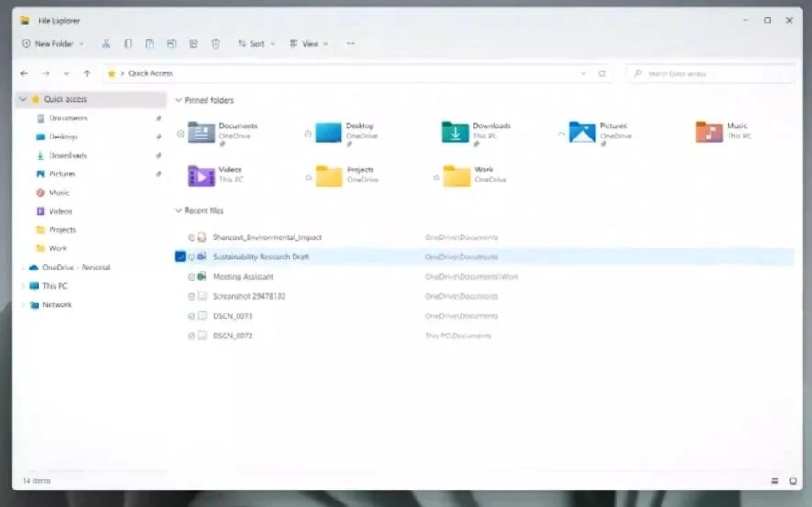Open the address bar history dropdown
Image resolution: width=812 pixels, height=507 pixels.
(x=584, y=73)
